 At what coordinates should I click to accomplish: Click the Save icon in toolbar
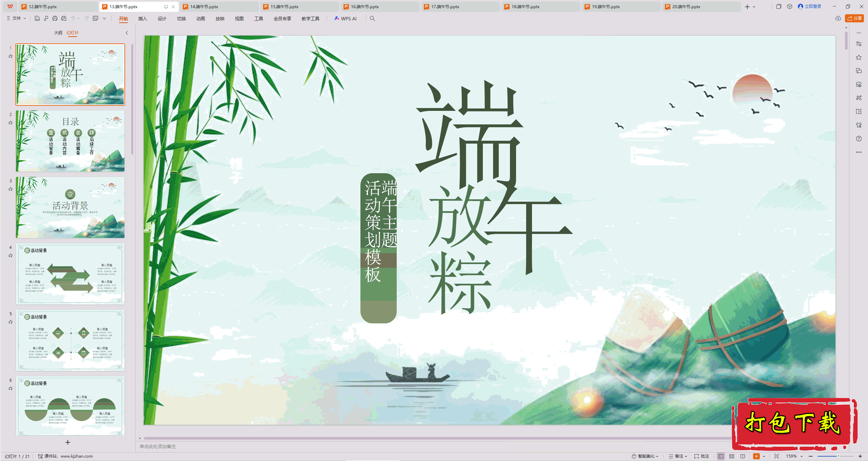click(37, 19)
